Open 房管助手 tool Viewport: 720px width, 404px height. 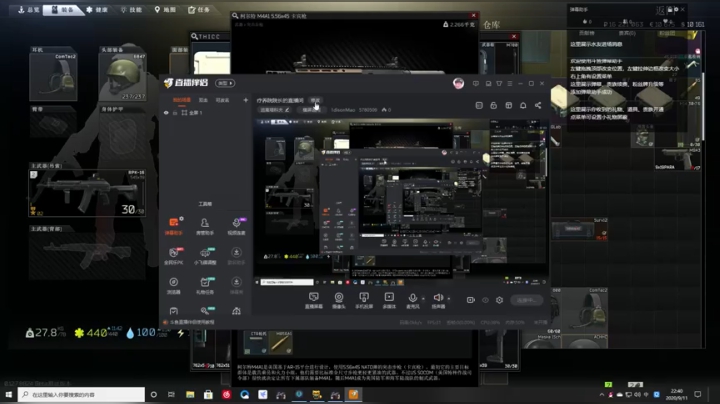click(205, 226)
